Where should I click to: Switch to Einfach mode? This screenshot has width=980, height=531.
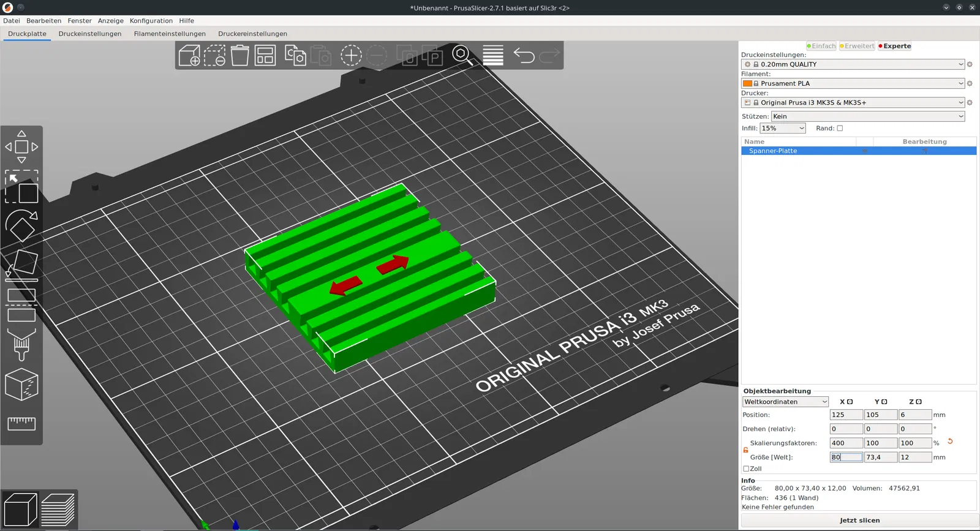[x=821, y=46]
